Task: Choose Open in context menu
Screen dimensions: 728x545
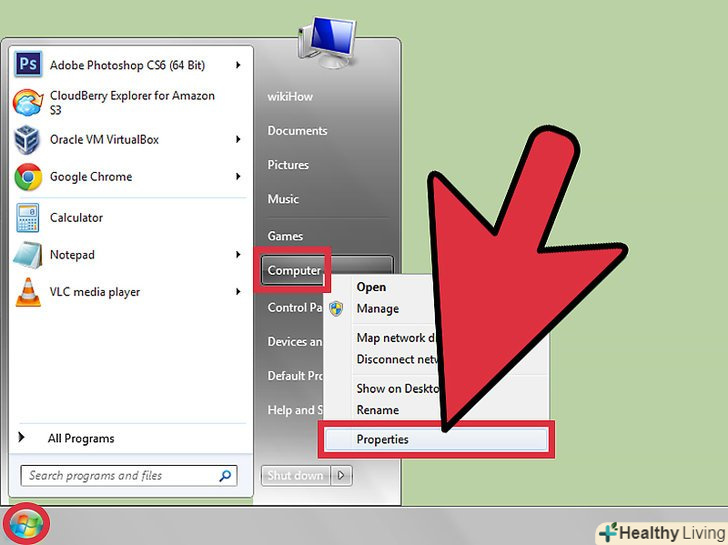Action: 371,287
